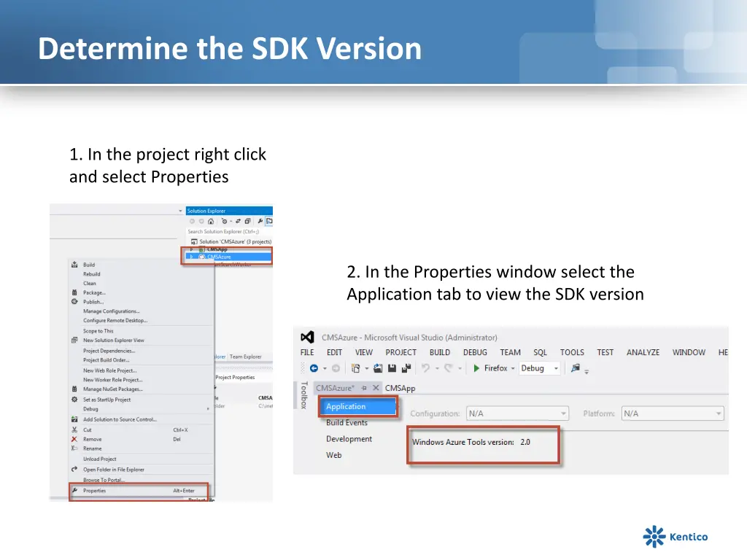The image size is (747, 560).
Task: Click the red X Remove icon
Action: point(74,439)
